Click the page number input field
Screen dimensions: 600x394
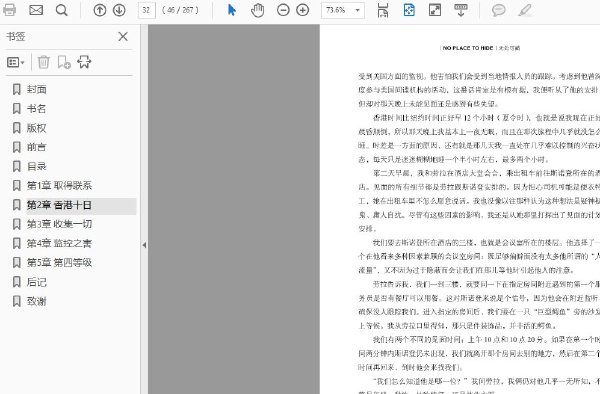pyautogui.click(x=147, y=10)
